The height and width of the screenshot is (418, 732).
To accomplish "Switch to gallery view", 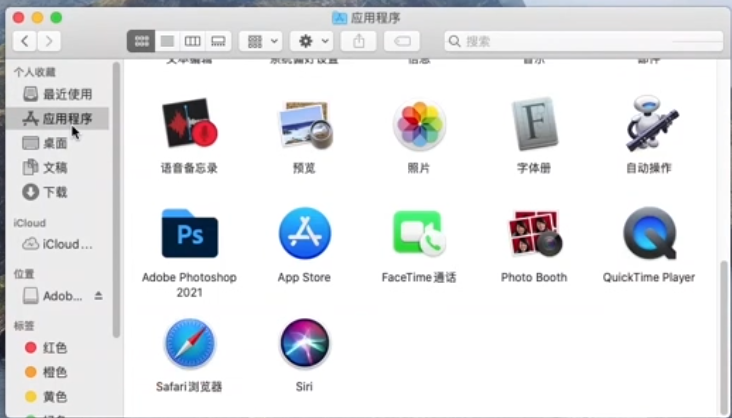I will point(218,42).
